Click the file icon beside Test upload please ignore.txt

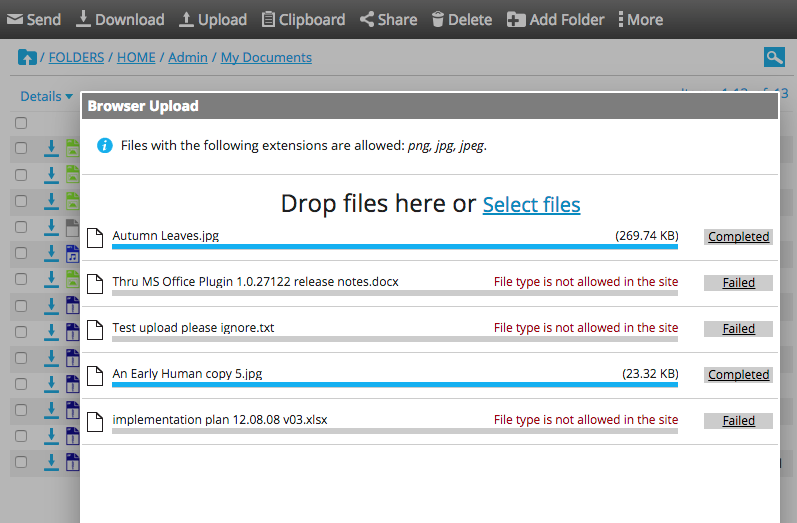(95, 330)
